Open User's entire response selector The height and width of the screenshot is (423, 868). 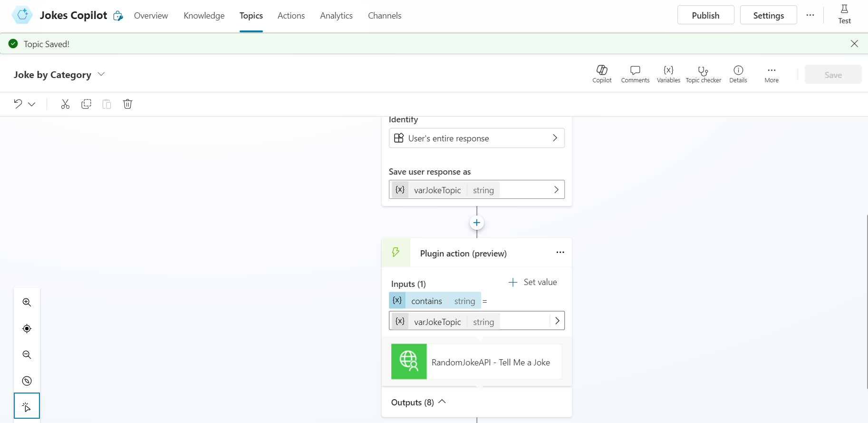(x=476, y=138)
